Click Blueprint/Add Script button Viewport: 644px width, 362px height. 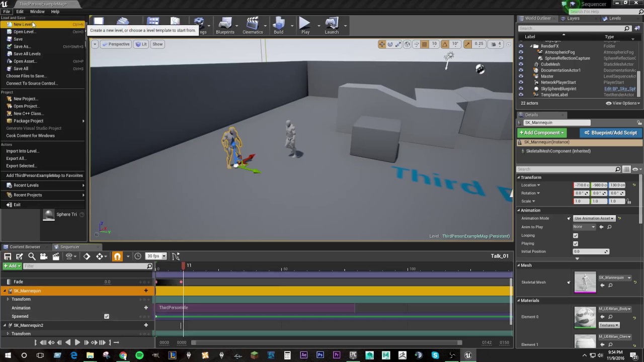(611, 133)
